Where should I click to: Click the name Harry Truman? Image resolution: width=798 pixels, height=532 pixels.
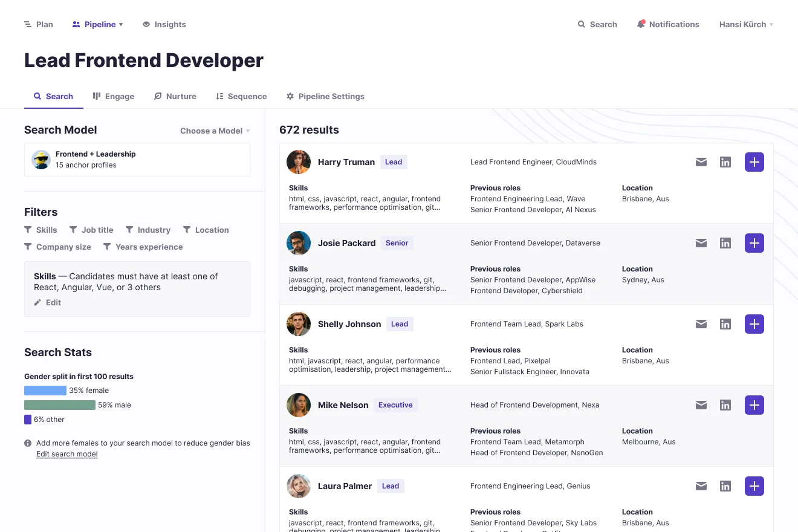(x=346, y=162)
